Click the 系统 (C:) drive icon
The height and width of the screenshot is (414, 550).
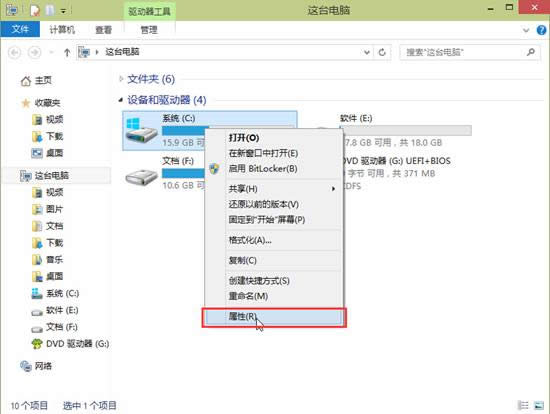(x=141, y=130)
